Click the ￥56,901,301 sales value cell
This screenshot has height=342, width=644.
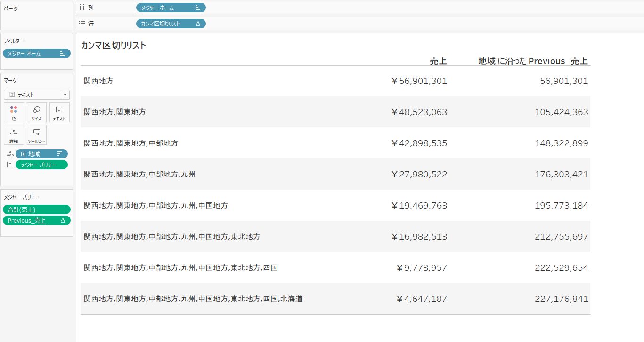419,81
